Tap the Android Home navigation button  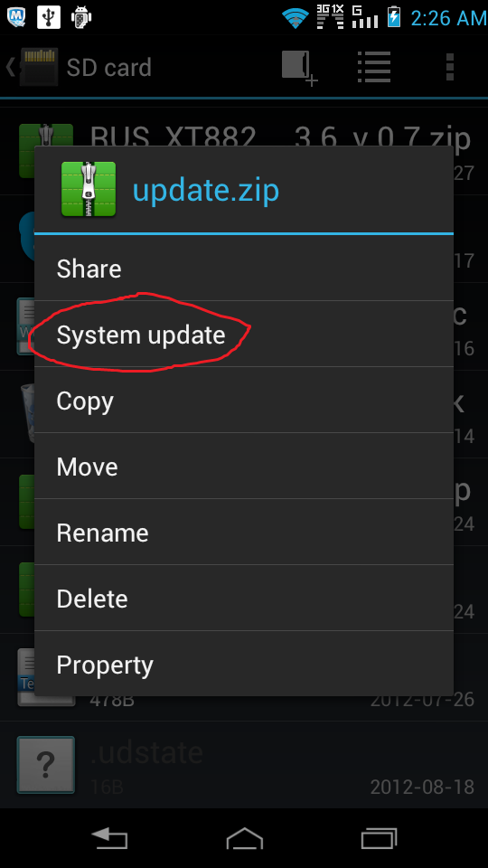[245, 839]
